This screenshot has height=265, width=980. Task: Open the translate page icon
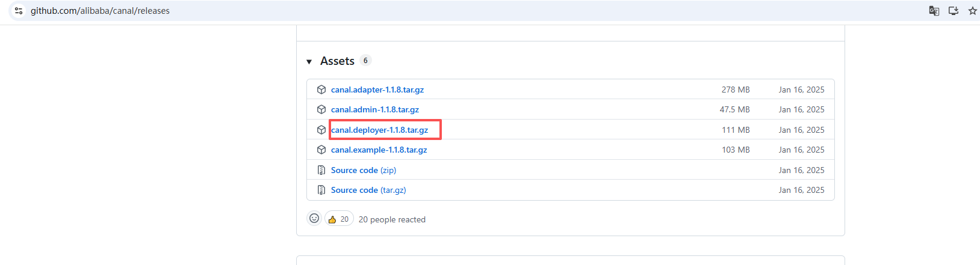(x=934, y=11)
